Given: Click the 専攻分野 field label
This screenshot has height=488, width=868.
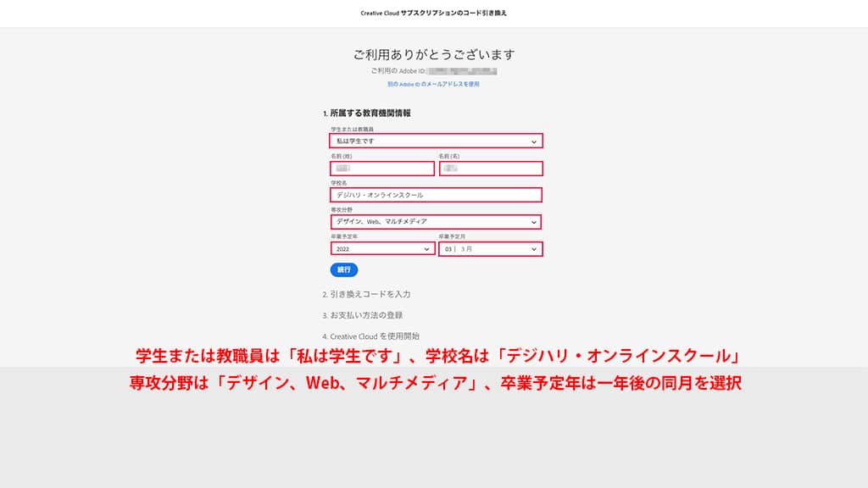Looking at the screenshot, I should tap(342, 210).
